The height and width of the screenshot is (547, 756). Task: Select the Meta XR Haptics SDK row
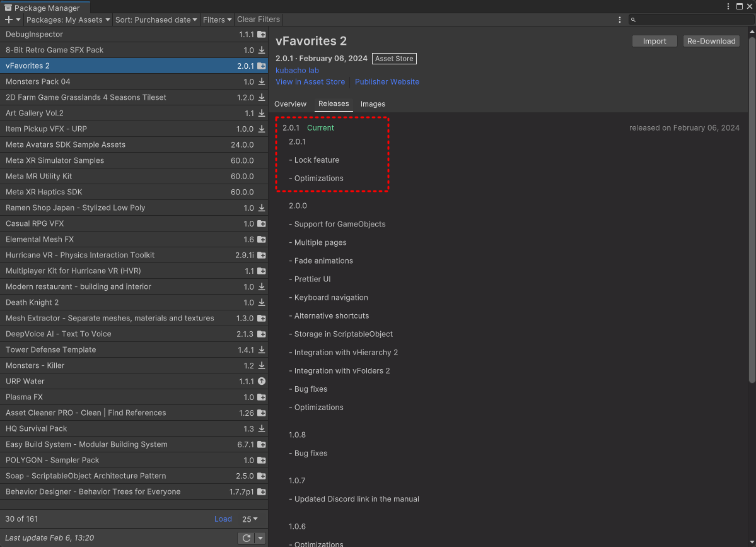134,192
